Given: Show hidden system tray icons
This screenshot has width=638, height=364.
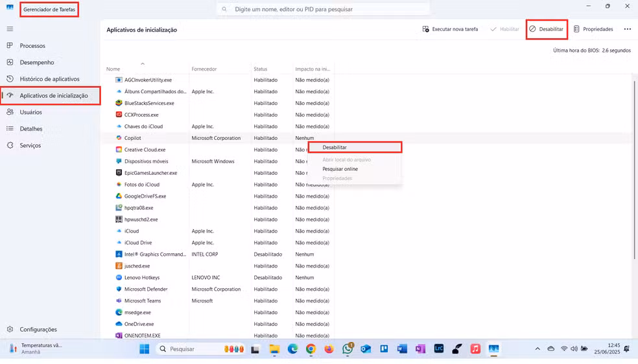Looking at the screenshot, I should (538, 349).
